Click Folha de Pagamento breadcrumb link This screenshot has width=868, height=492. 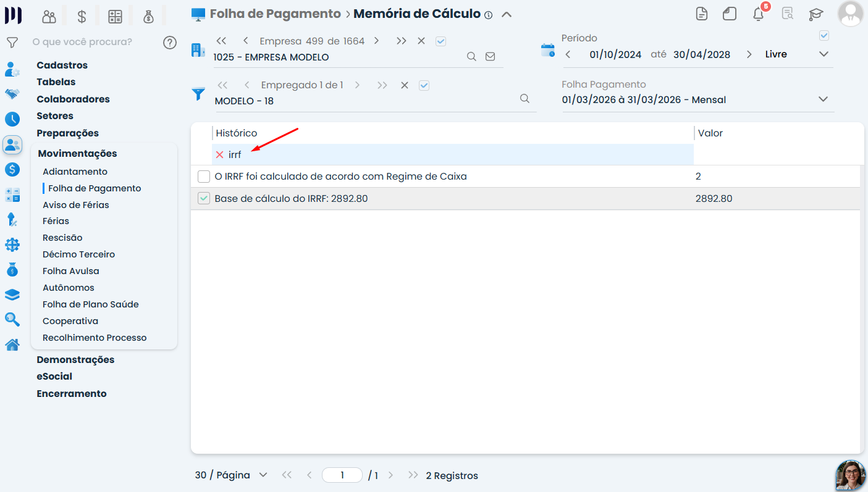tap(275, 14)
